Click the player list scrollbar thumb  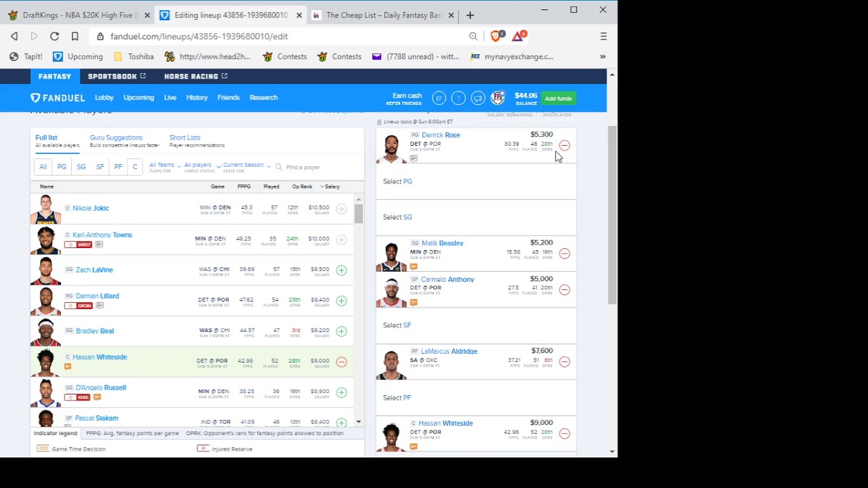click(x=358, y=213)
